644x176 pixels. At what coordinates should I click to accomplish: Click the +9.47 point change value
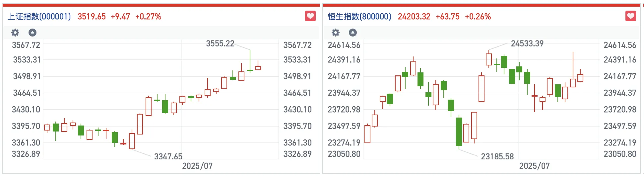(120, 17)
